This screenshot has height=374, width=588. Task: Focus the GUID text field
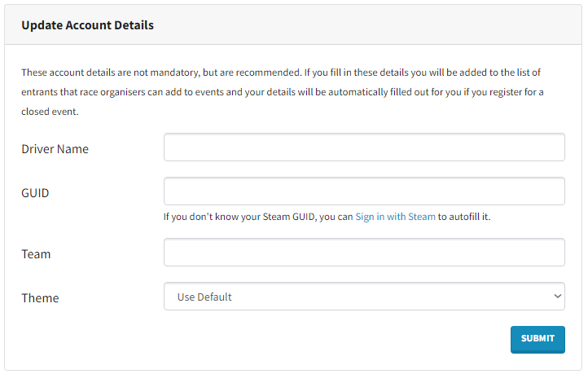pyautogui.click(x=364, y=191)
